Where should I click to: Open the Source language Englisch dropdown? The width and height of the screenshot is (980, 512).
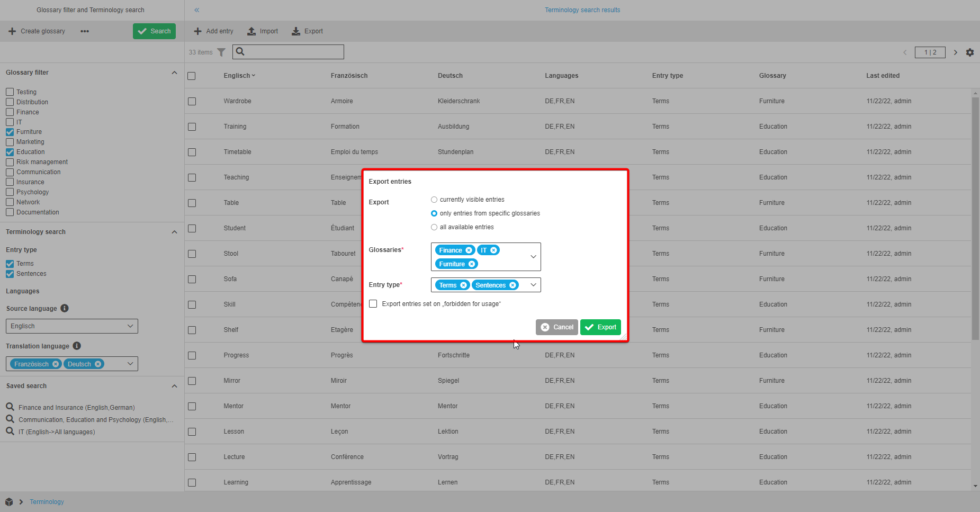point(72,326)
